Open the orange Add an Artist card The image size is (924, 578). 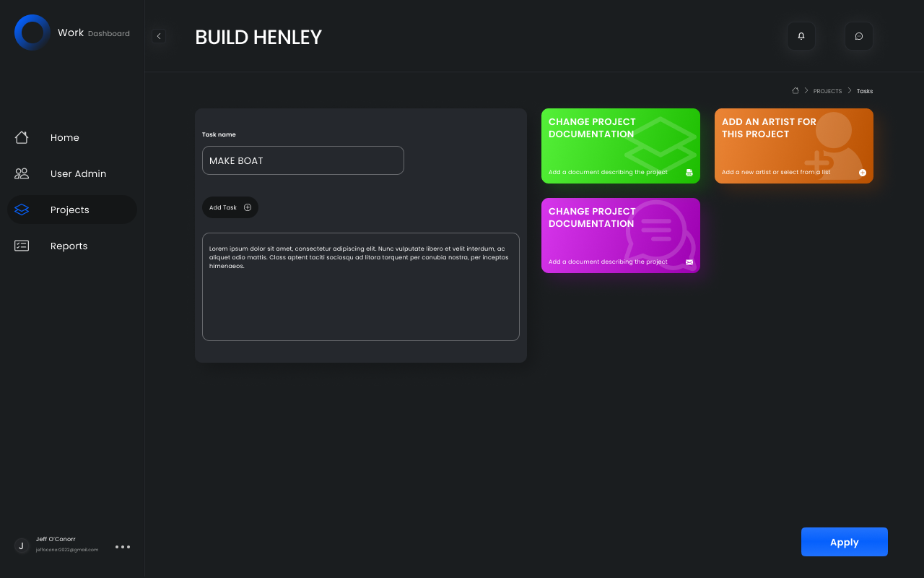pos(794,146)
